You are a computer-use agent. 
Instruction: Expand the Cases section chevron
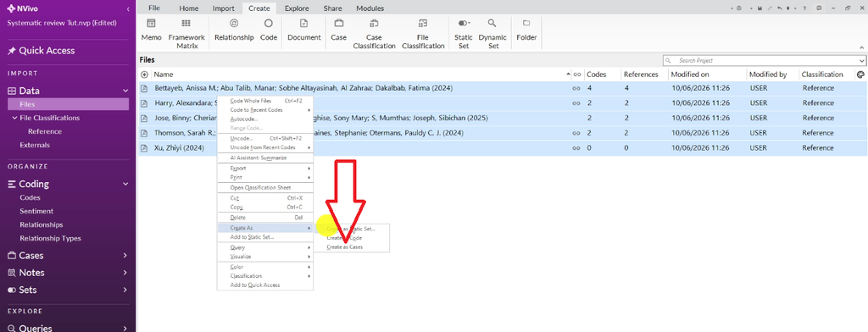tap(125, 256)
